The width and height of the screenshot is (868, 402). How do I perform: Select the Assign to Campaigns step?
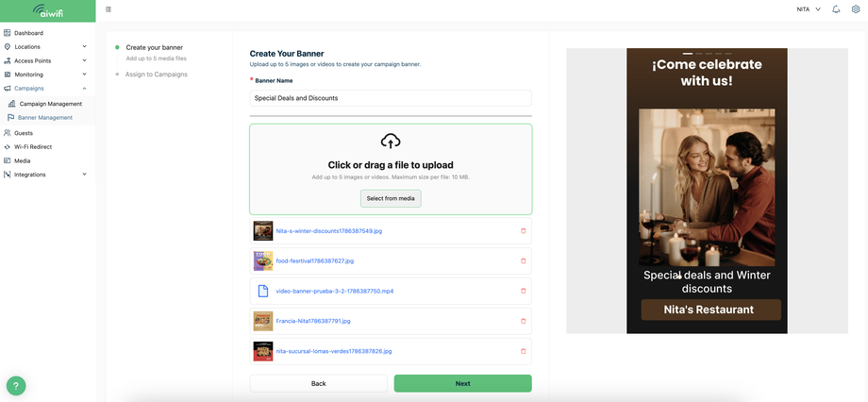pyautogui.click(x=156, y=75)
